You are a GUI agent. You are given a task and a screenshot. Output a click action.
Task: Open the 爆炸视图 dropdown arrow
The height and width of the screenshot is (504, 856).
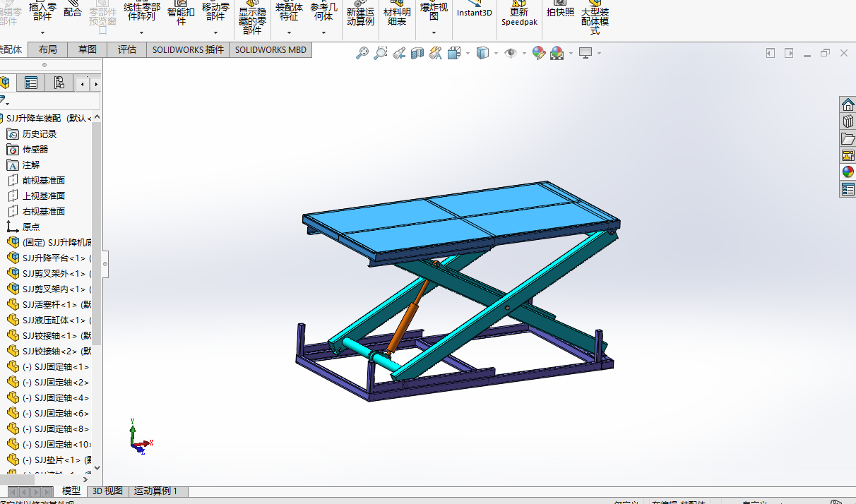coord(434,32)
